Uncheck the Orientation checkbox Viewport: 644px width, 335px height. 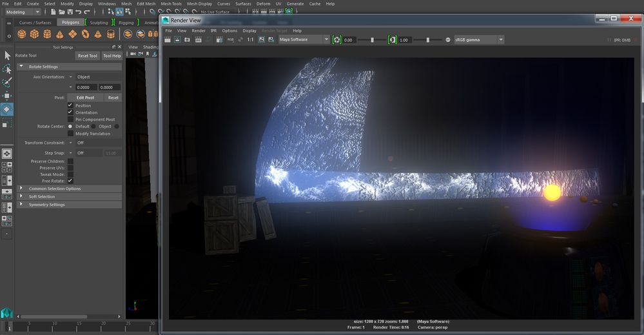pos(70,112)
